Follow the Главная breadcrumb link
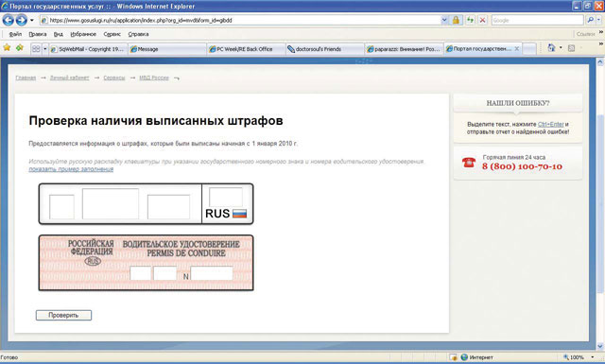Image resolution: width=605 pixels, height=364 pixels. [26, 78]
